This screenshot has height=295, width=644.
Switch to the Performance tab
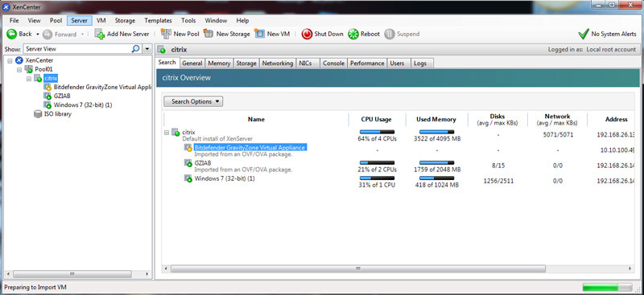click(x=367, y=64)
